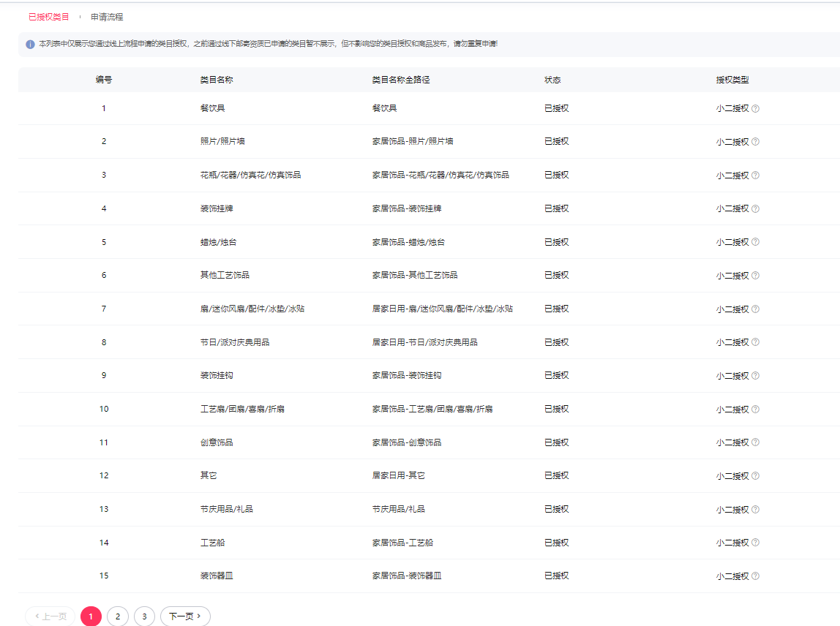This screenshot has height=626, width=840.
Task: Click 蜡烛/烛台 category name in row 5
Action: tap(219, 242)
